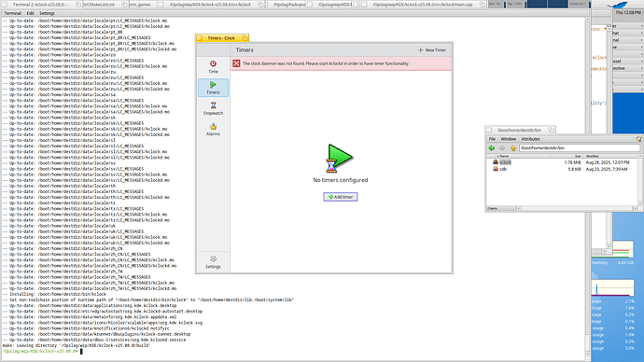Click the folder drag icon in Tracker menu bar
The image size is (644, 362).
638,139
